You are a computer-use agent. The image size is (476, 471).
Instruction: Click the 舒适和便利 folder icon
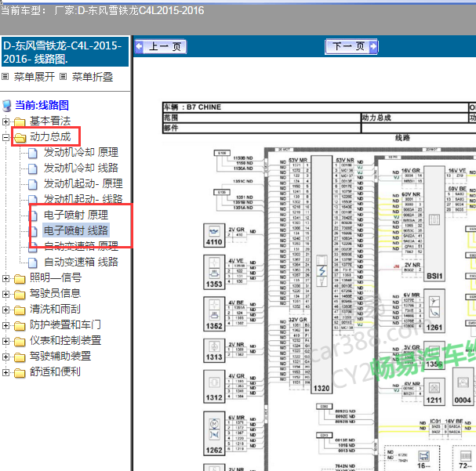click(20, 373)
